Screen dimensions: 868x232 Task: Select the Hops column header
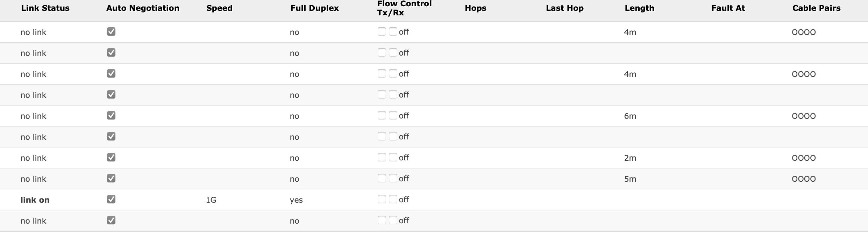tap(475, 8)
